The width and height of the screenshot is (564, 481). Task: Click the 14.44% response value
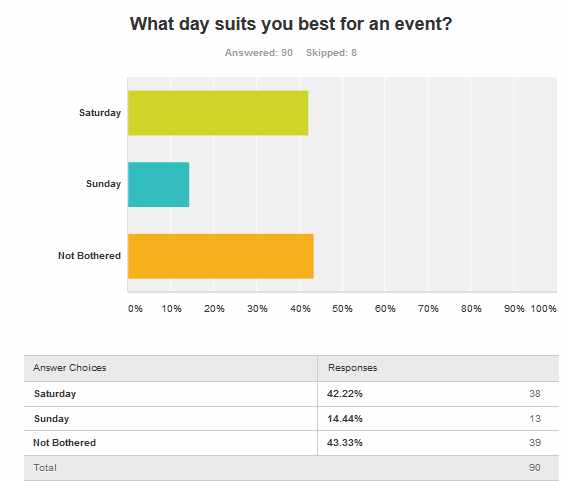[345, 419]
